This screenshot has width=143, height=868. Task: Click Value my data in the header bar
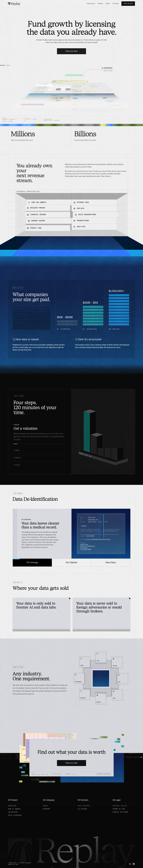(x=128, y=3)
